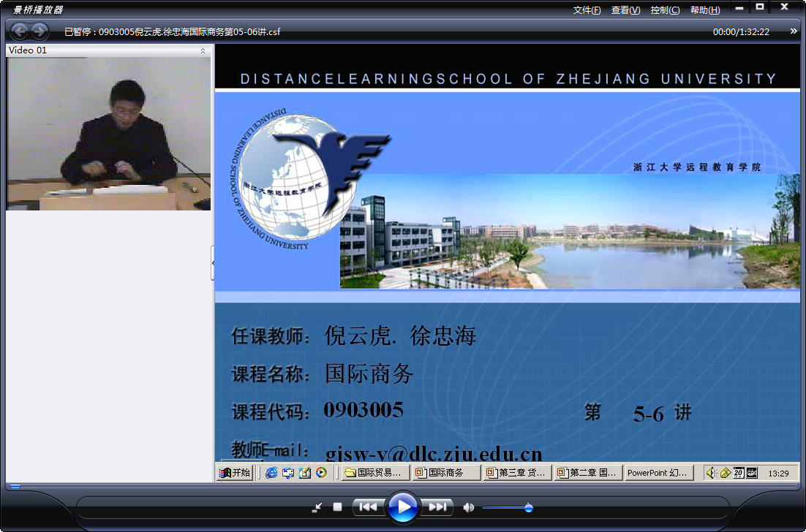Click the 浙江大学远程教育学院 caption on slide

[696, 167]
